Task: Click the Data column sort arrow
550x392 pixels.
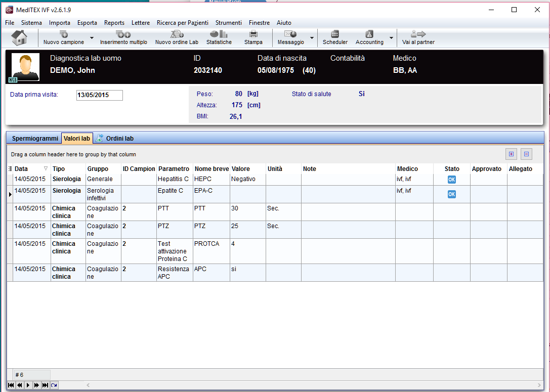Action: click(46, 168)
